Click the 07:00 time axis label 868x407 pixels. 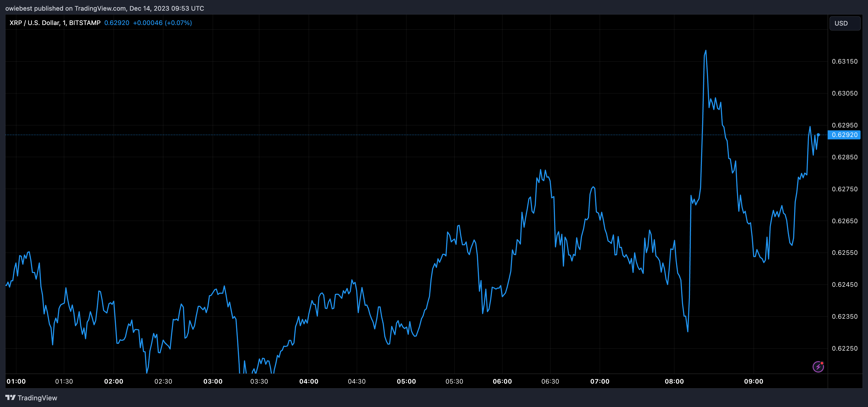click(600, 381)
